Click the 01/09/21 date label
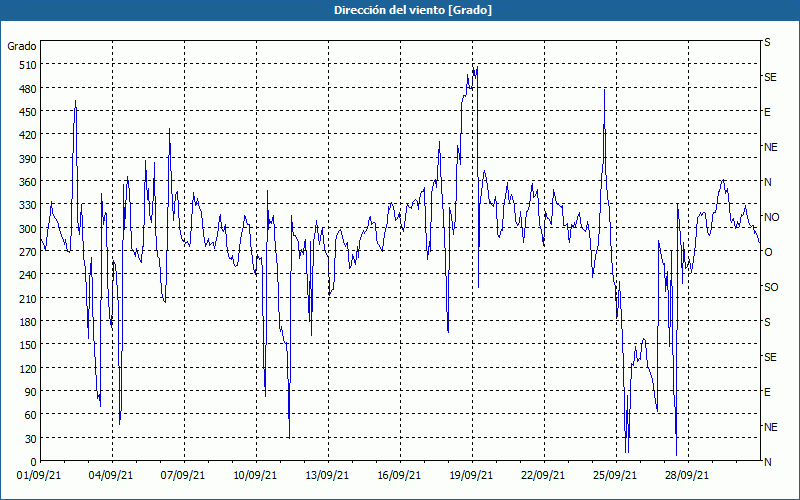This screenshot has width=800, height=500. 39,476
